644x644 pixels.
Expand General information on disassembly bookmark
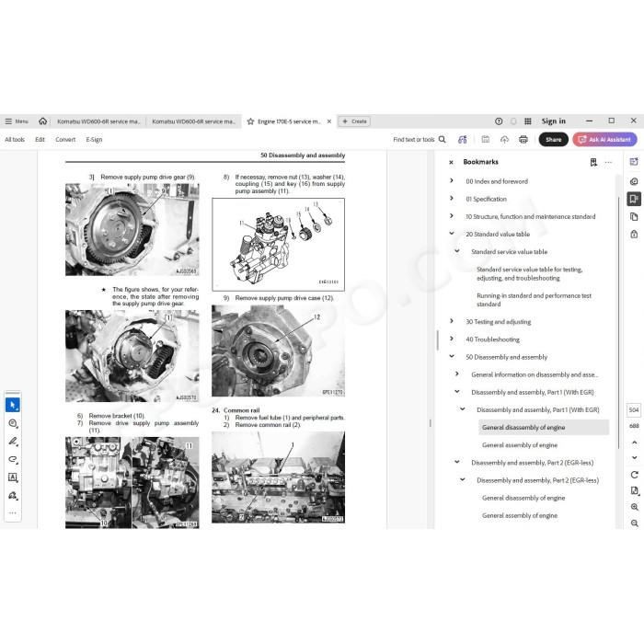[x=457, y=374]
